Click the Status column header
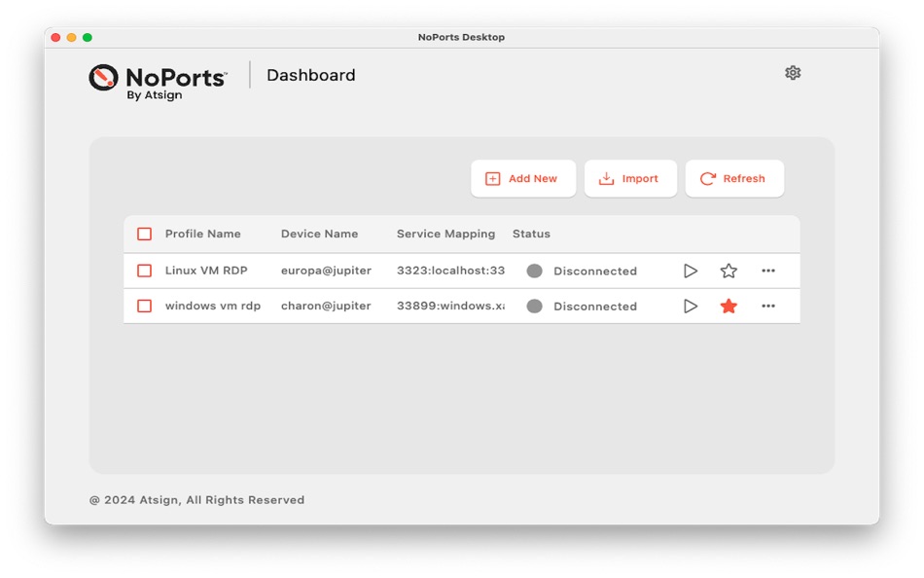 [x=531, y=234]
